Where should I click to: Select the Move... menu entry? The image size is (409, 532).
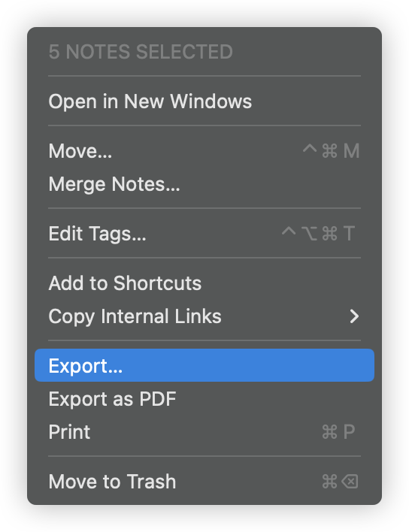point(204,150)
